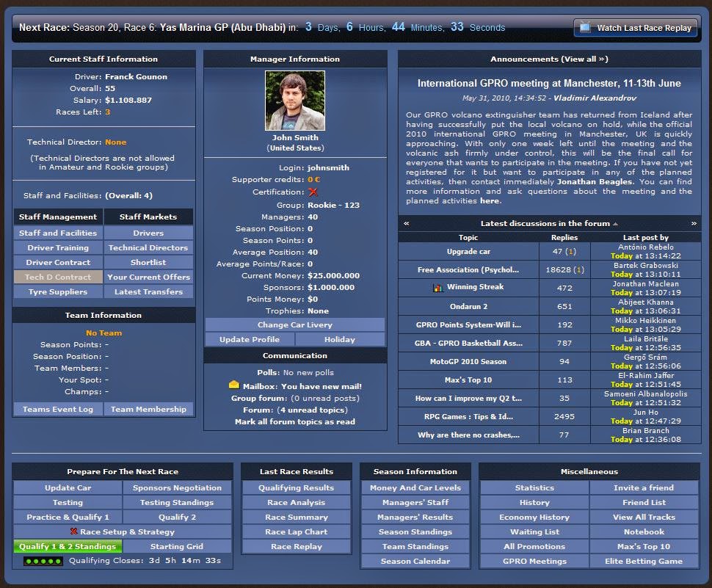Open the Testing page
The height and width of the screenshot is (588, 712).
tap(68, 502)
